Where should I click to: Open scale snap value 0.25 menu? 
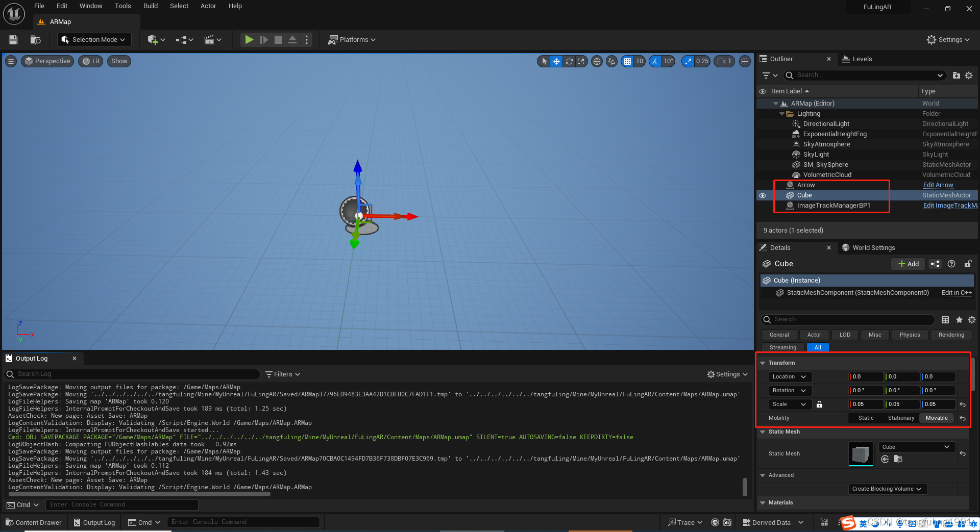(702, 61)
